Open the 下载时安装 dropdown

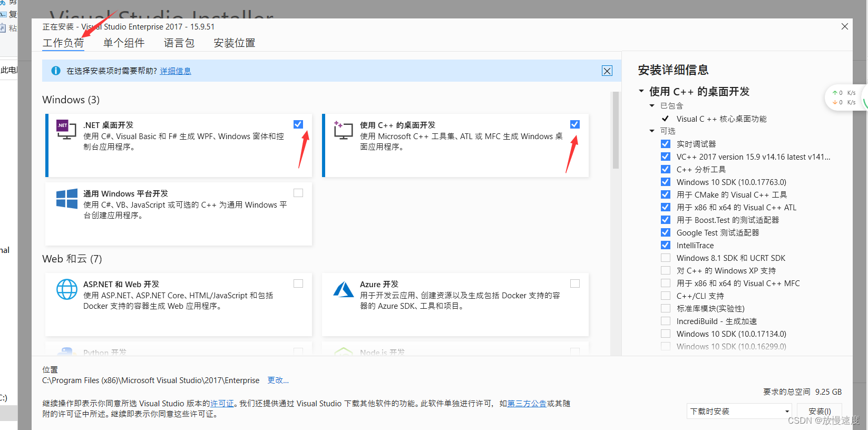(739, 411)
